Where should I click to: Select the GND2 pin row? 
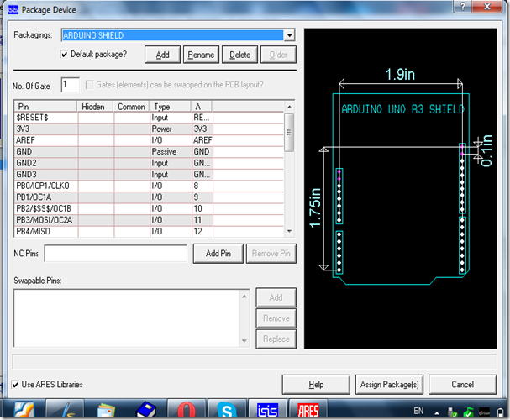[149, 163]
